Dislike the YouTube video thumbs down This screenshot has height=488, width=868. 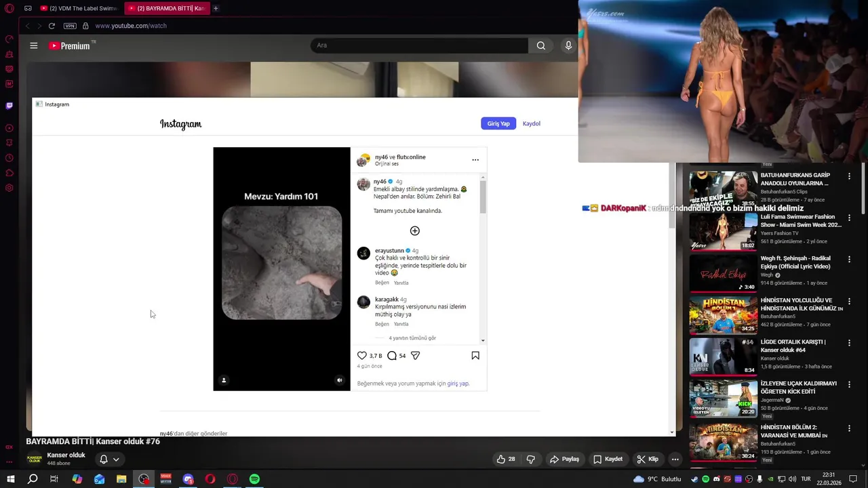pos(530,459)
